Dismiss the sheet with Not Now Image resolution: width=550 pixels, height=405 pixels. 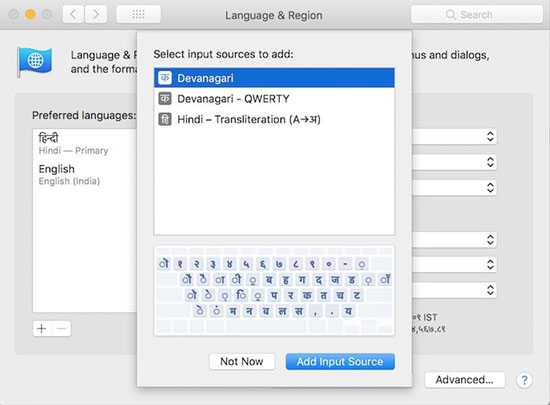[242, 362]
